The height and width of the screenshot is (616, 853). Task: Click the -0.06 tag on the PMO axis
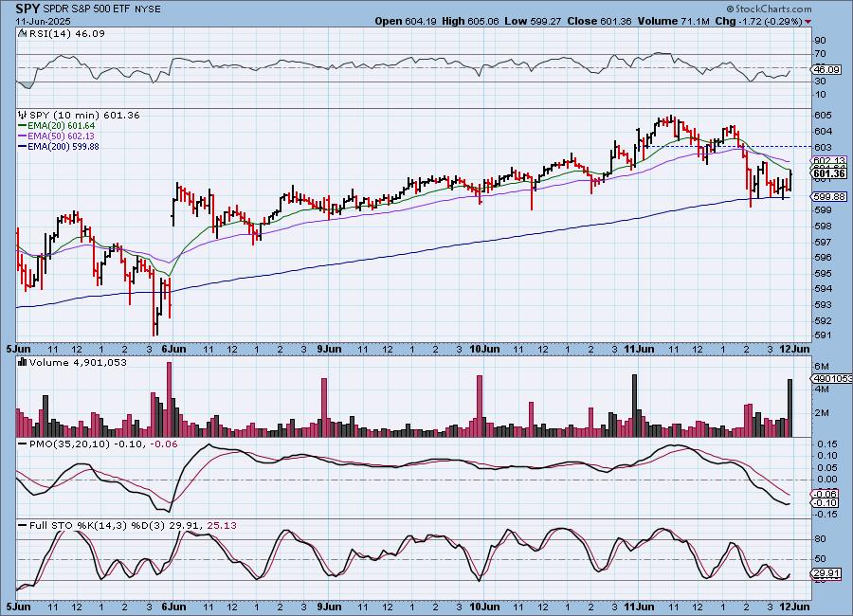[x=825, y=494]
